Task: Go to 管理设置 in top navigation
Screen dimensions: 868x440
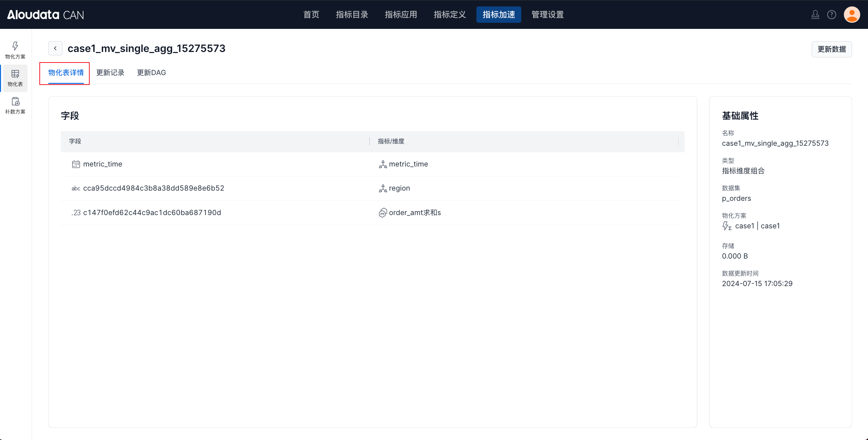Action: pos(547,15)
